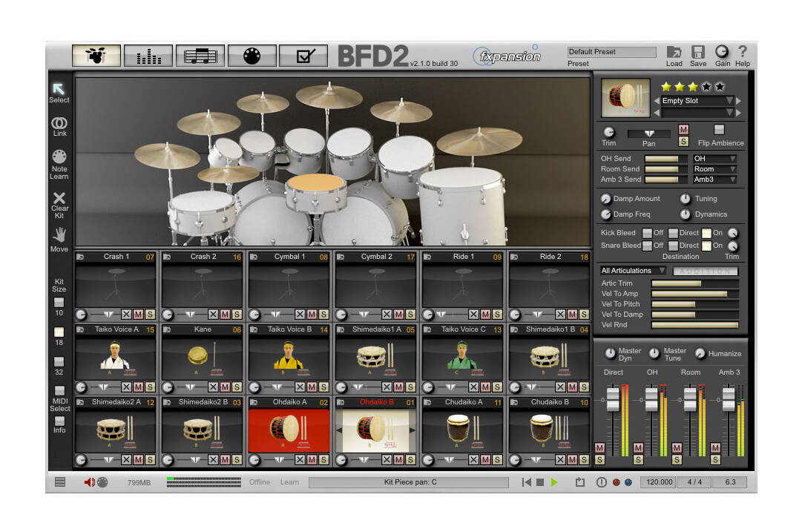Switch to the Mixer page tab
This screenshot has height=532, width=802.
pyautogui.click(x=148, y=55)
